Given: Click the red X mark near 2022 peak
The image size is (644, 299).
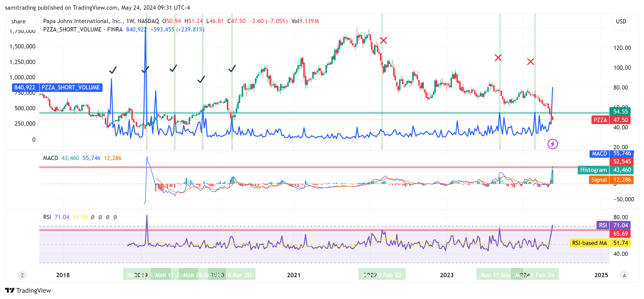Looking at the screenshot, I should (384, 41).
